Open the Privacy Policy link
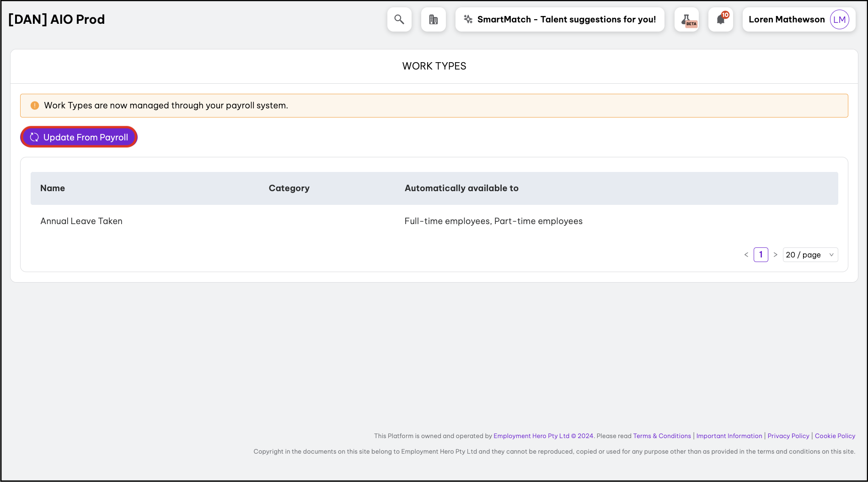 point(788,436)
